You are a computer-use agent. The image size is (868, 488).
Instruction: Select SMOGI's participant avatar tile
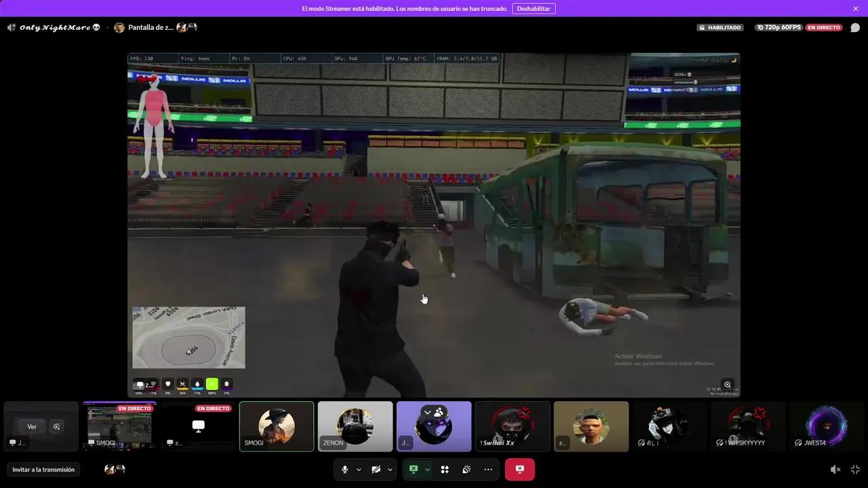277,426
